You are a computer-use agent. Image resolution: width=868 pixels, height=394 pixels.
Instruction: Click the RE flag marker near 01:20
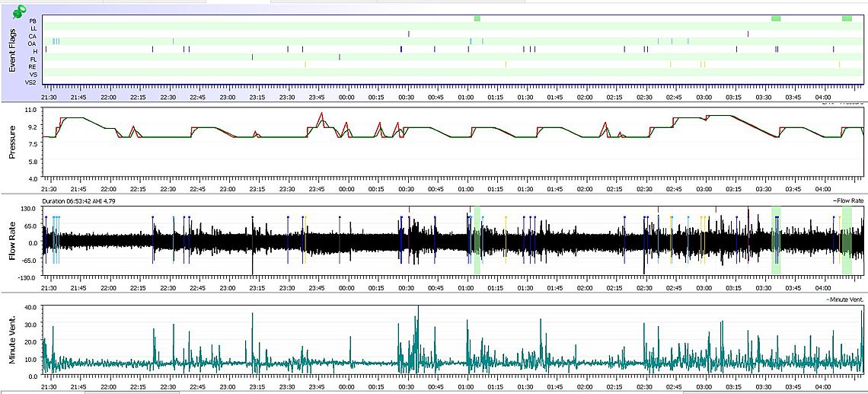coord(506,65)
